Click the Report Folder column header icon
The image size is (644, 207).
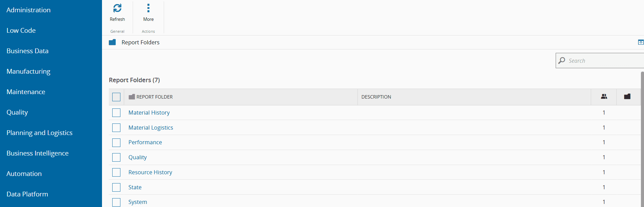point(132,97)
